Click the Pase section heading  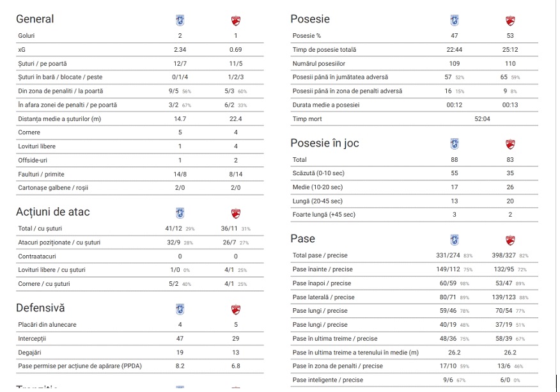[x=302, y=239]
